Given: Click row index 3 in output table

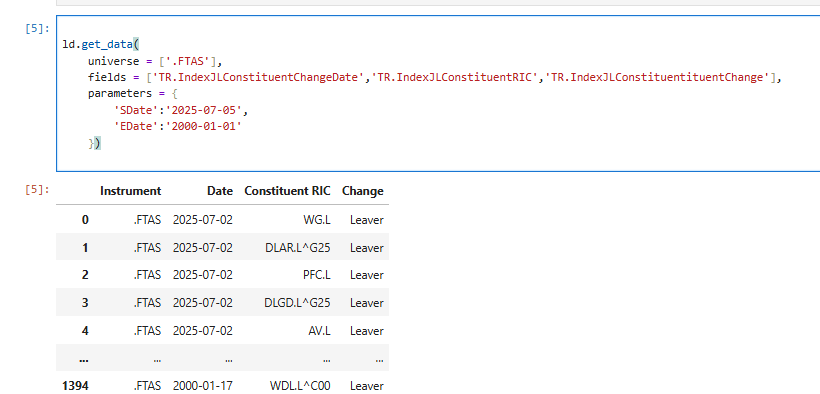Looking at the screenshot, I should (x=85, y=303).
